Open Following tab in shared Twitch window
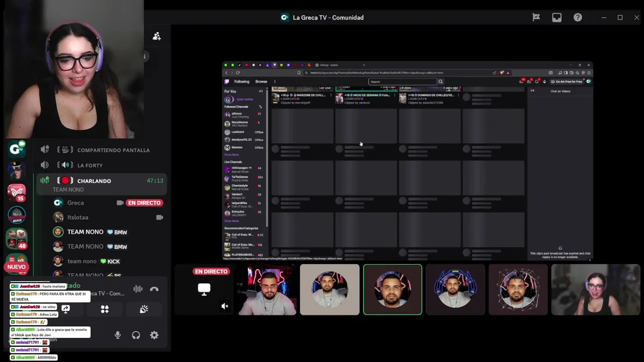This screenshot has height=362, width=644. (x=242, y=81)
